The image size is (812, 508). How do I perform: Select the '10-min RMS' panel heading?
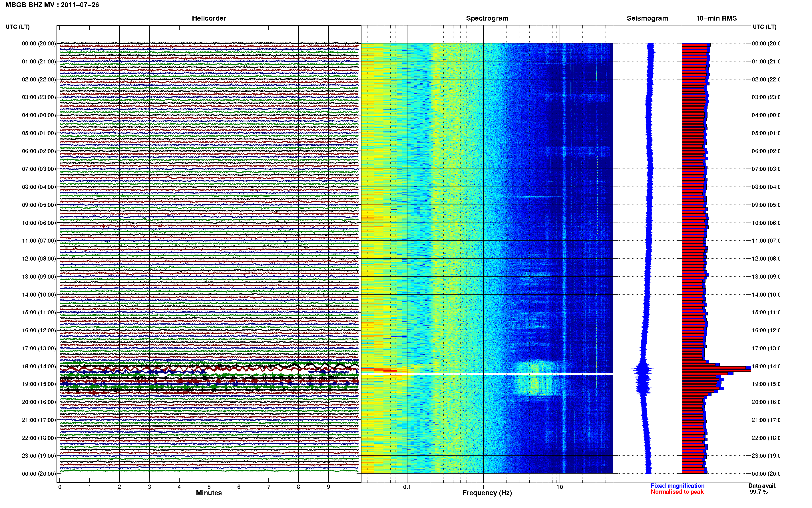click(x=716, y=18)
